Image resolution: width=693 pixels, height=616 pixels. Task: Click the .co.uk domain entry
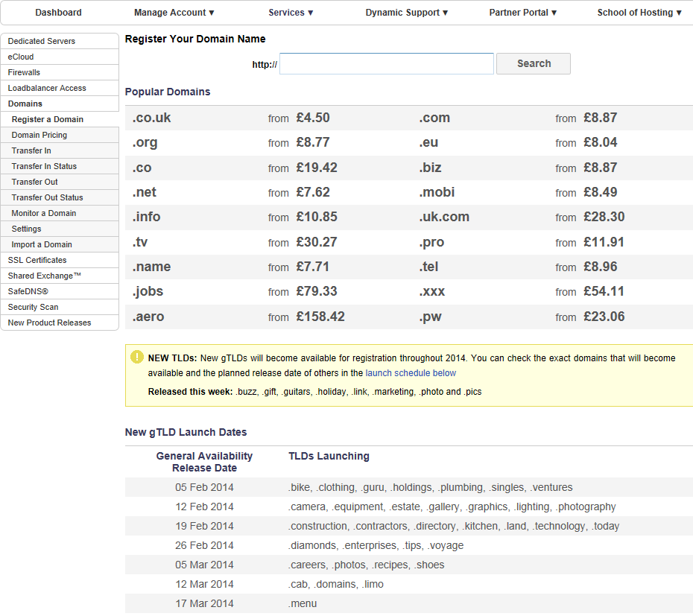(x=151, y=118)
